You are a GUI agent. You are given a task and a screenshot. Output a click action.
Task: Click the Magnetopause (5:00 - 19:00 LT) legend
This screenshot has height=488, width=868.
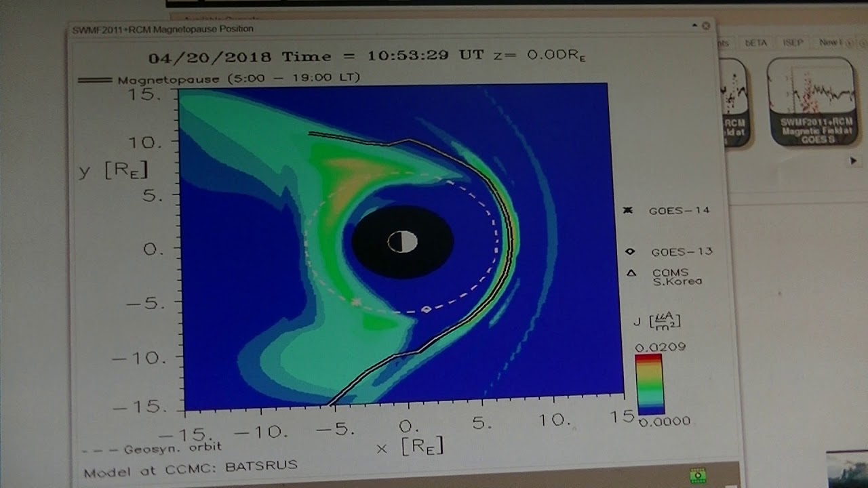point(219,79)
